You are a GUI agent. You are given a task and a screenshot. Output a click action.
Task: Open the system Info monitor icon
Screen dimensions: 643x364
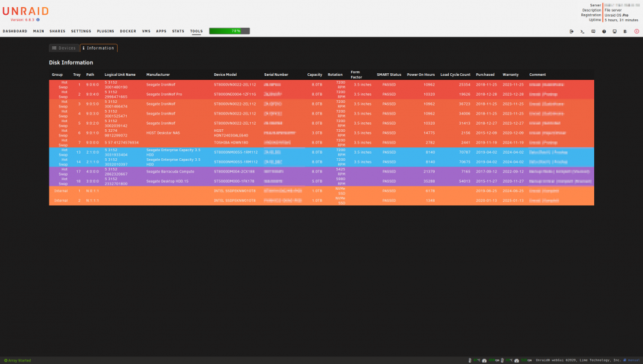pyautogui.click(x=614, y=31)
